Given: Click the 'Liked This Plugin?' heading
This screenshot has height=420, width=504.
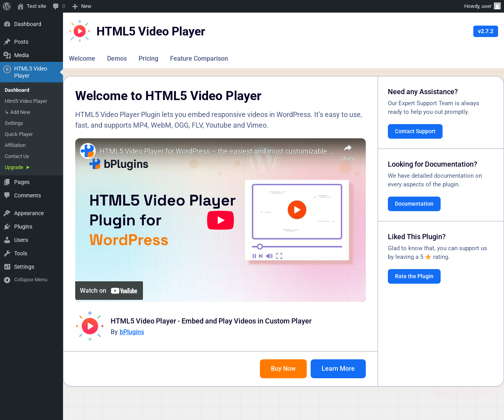Looking at the screenshot, I should click(417, 237).
